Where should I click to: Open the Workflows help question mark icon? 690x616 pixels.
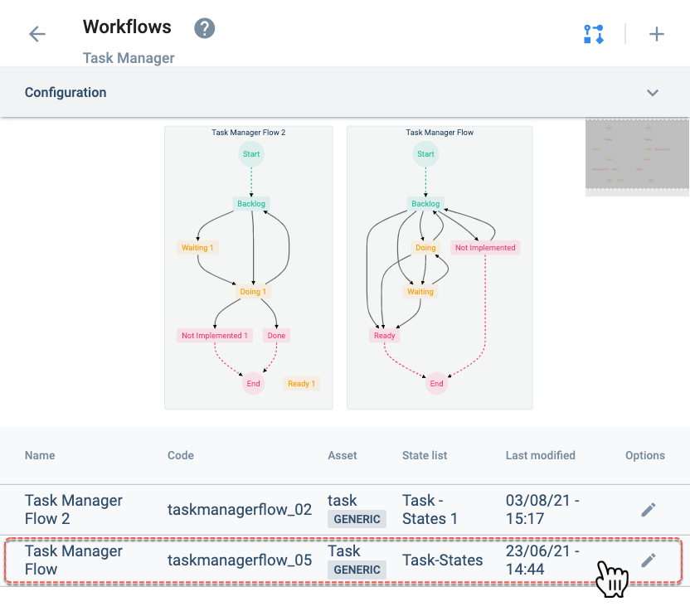pos(204,28)
